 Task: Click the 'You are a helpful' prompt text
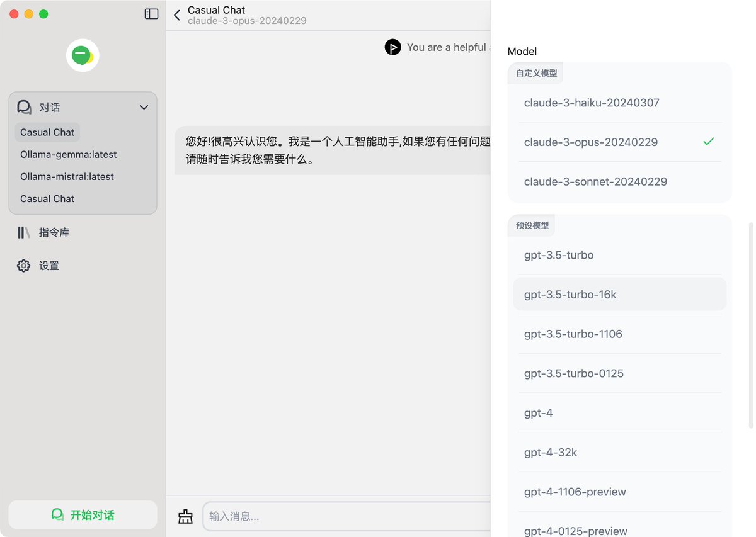click(447, 47)
